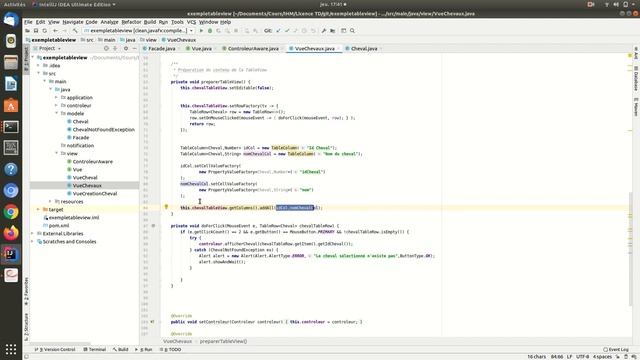Select VueCreationCheval in project tree
The image size is (640, 360).
(95, 193)
